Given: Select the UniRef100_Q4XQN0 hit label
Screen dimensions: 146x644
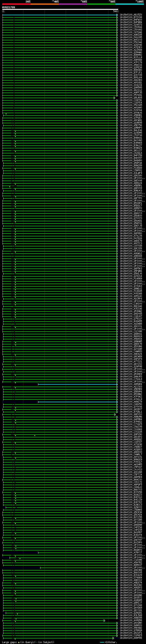Looking at the screenshot, I should point(131,623).
